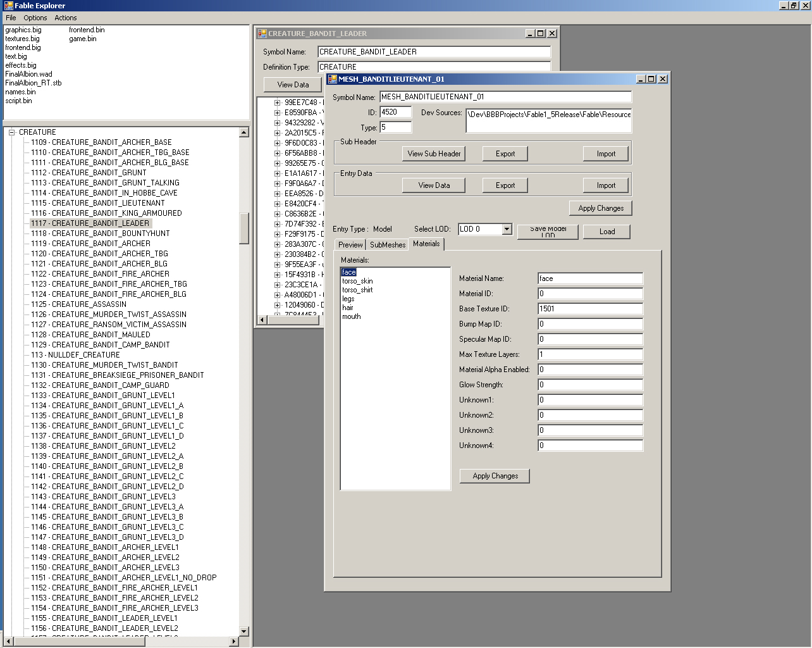
Task: Export the Entry Data
Action: [505, 185]
